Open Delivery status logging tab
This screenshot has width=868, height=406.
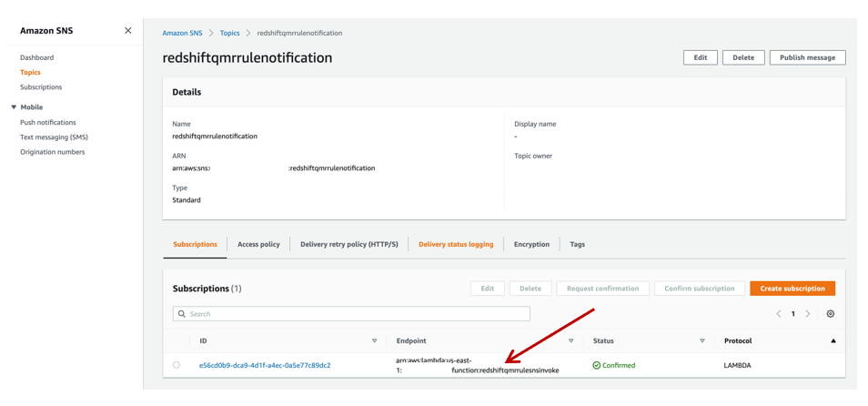[456, 244]
